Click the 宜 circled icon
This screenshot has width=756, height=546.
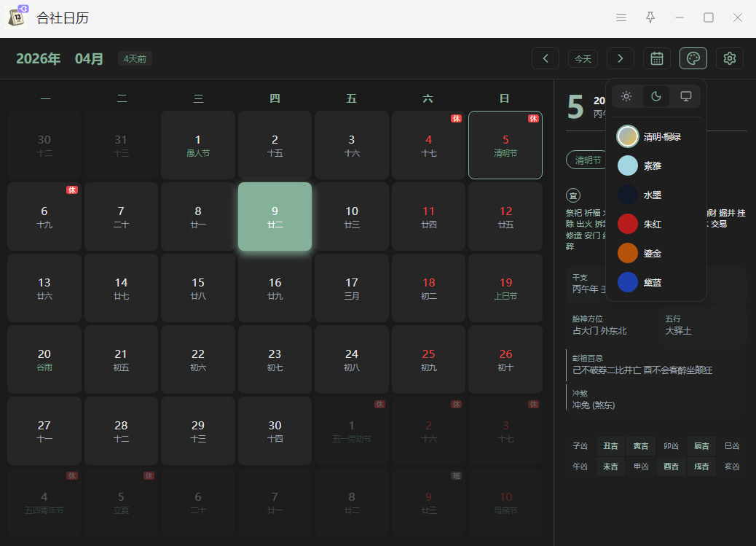point(573,195)
